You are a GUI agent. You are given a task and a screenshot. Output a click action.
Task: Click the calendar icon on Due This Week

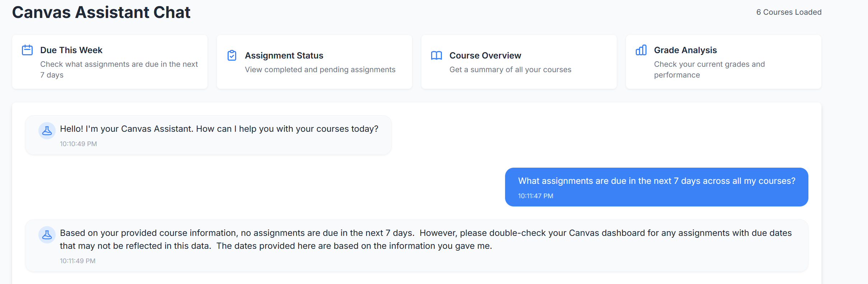27,50
